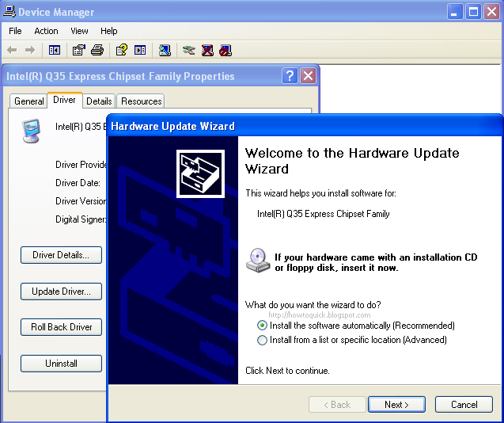This screenshot has height=423, width=504.
Task: Toggle the console tree pane icon
Action: tap(55, 50)
